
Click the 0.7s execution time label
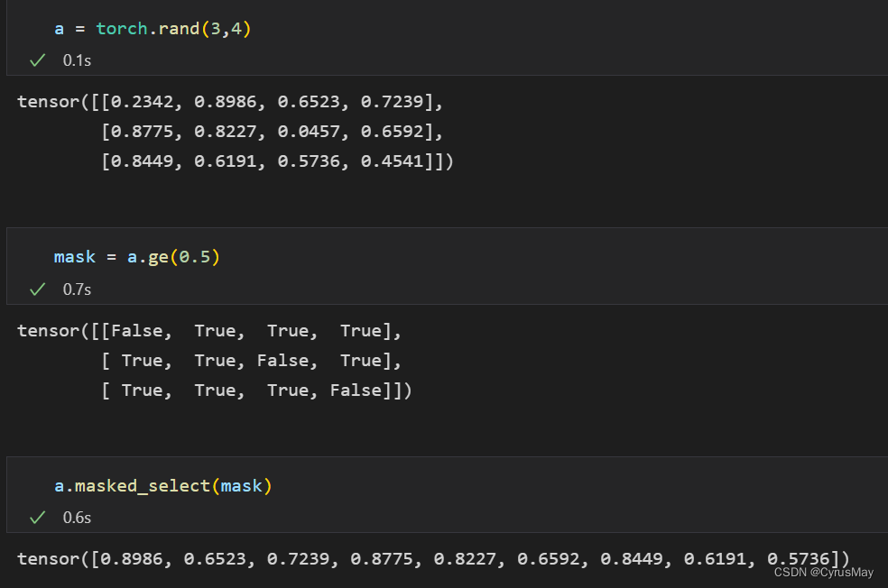[77, 289]
